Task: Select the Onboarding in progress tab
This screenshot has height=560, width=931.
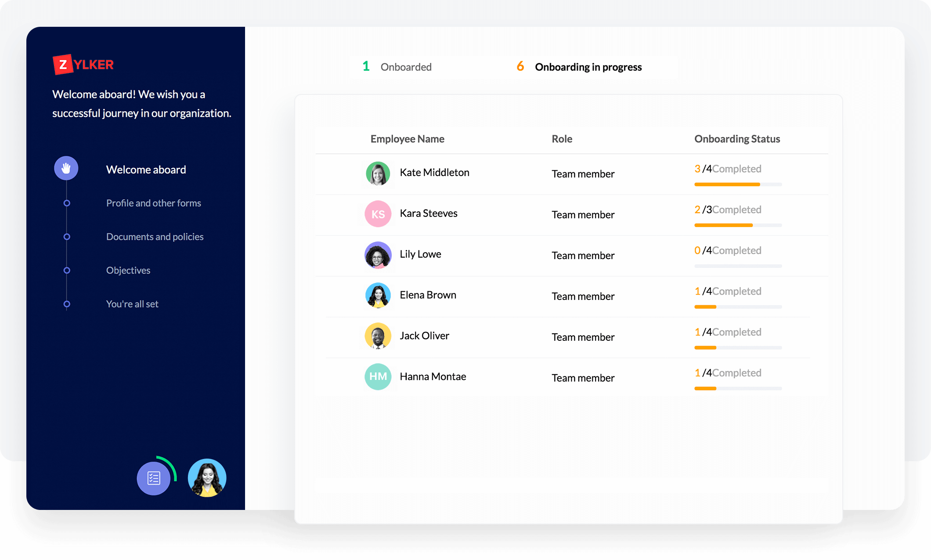Action: (x=579, y=67)
